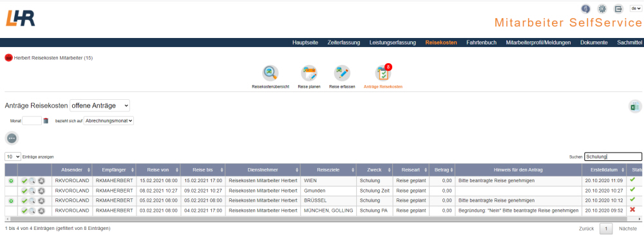
Task: Click the 20.10.2020 09:52 Erstelldatum cell
Action: pos(604,211)
